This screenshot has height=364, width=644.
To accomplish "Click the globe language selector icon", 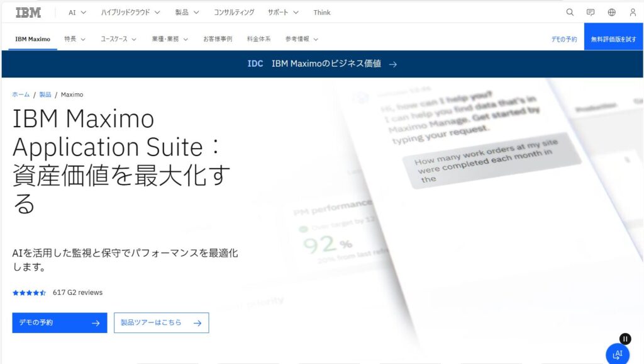I will 612,12.
